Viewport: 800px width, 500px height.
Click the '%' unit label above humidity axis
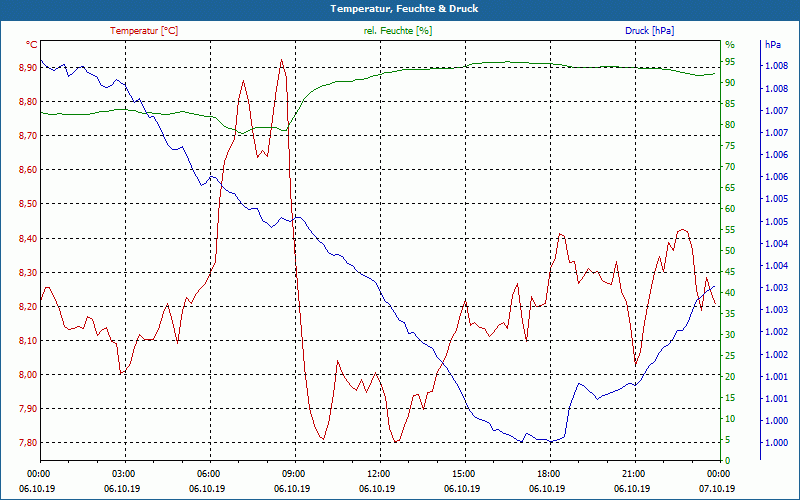tap(730, 44)
